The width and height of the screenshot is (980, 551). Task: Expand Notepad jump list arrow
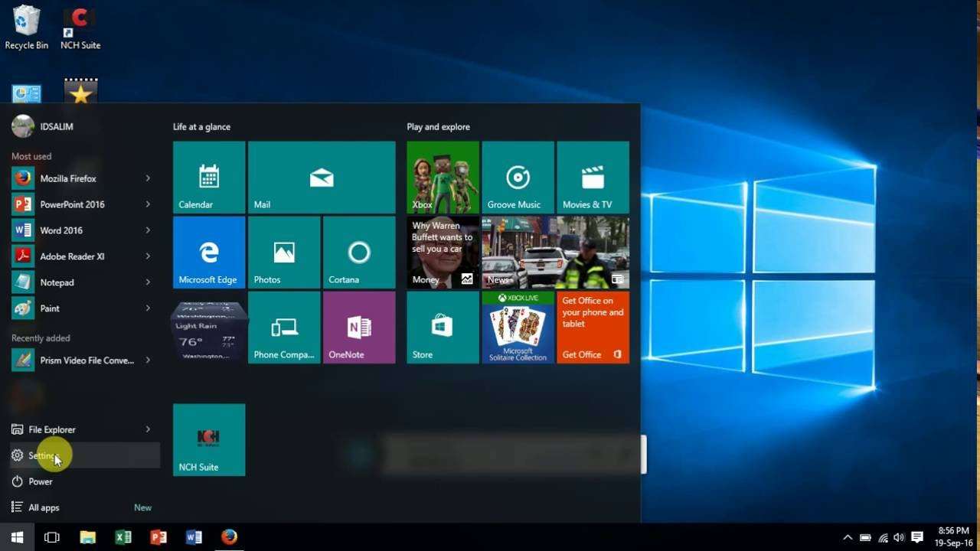coord(148,282)
